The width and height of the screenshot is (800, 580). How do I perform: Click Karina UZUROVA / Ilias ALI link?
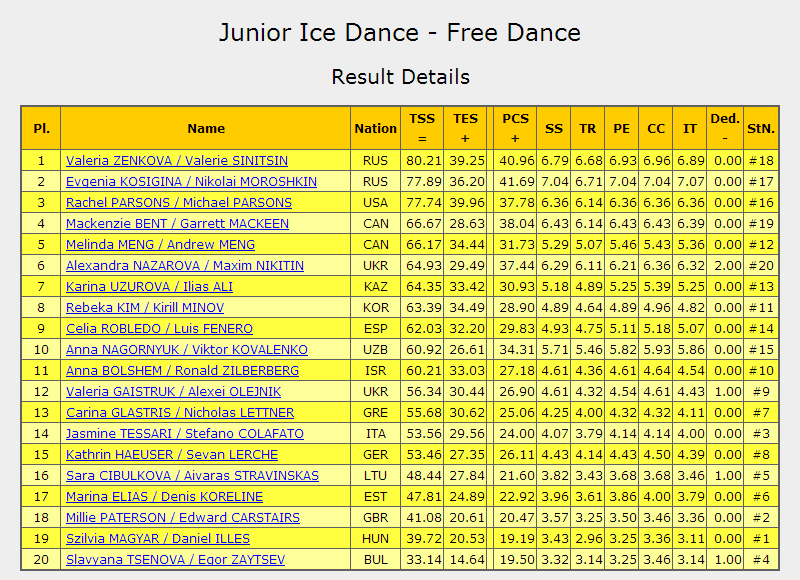(x=149, y=286)
